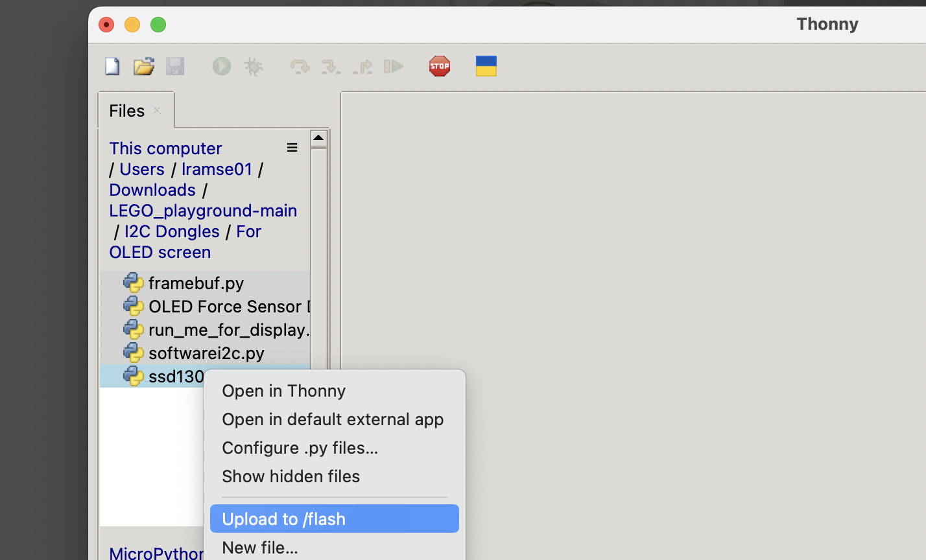Navigate to the Downloads folder link
The width and height of the screenshot is (926, 560).
pos(152,190)
